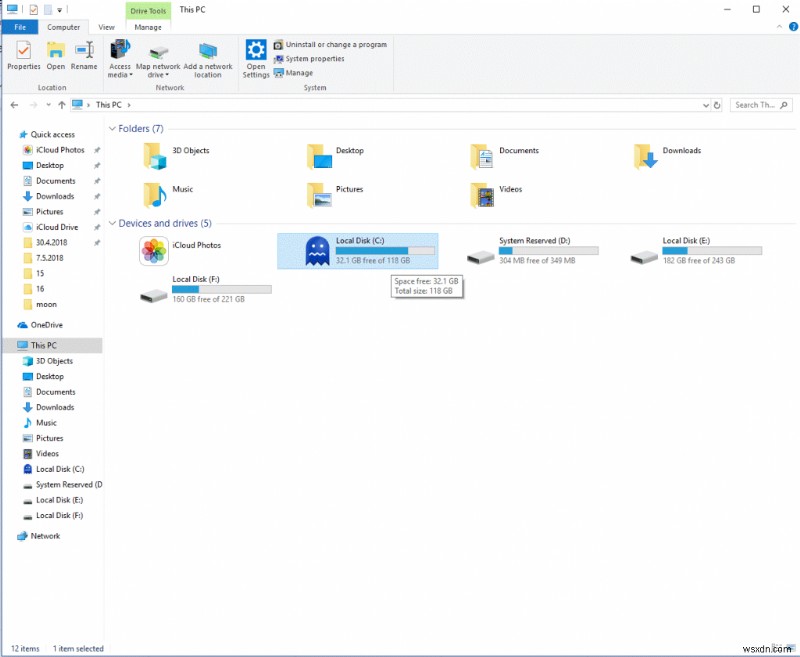Click the refresh button in the address bar
Image resolution: width=800 pixels, height=657 pixels.
click(x=716, y=104)
